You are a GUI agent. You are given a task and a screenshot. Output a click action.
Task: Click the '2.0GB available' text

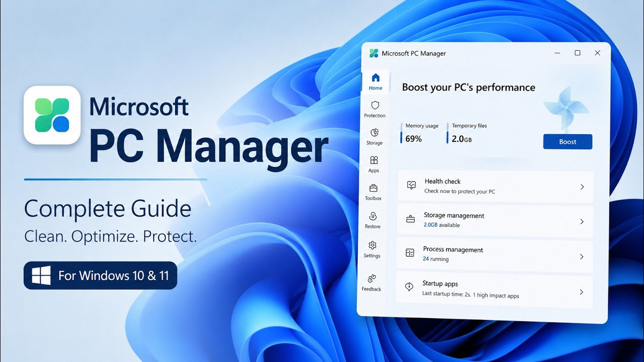tap(442, 225)
